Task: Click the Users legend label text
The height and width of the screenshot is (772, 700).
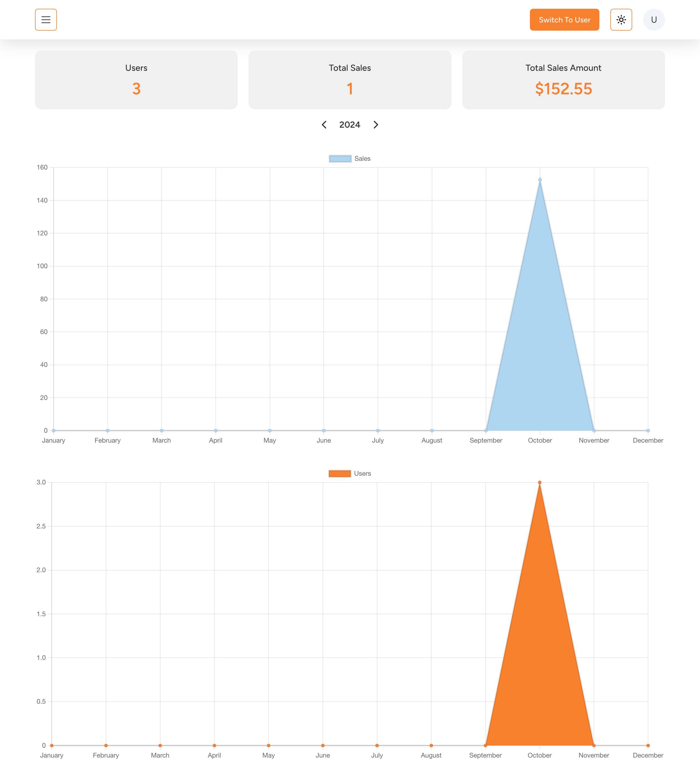Action: click(x=362, y=474)
